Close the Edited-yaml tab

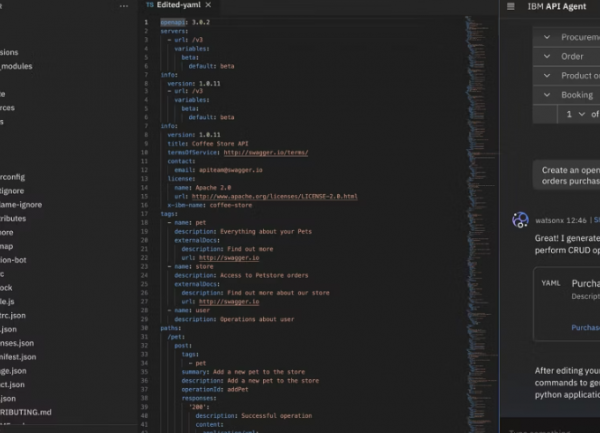(x=208, y=5)
